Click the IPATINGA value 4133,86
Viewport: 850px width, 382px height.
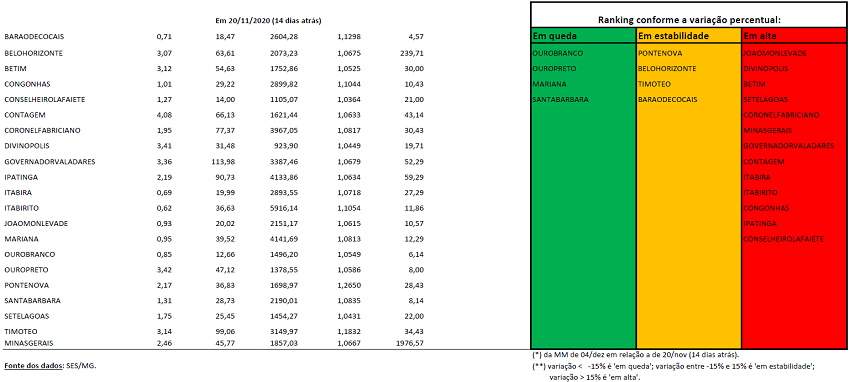click(x=285, y=177)
